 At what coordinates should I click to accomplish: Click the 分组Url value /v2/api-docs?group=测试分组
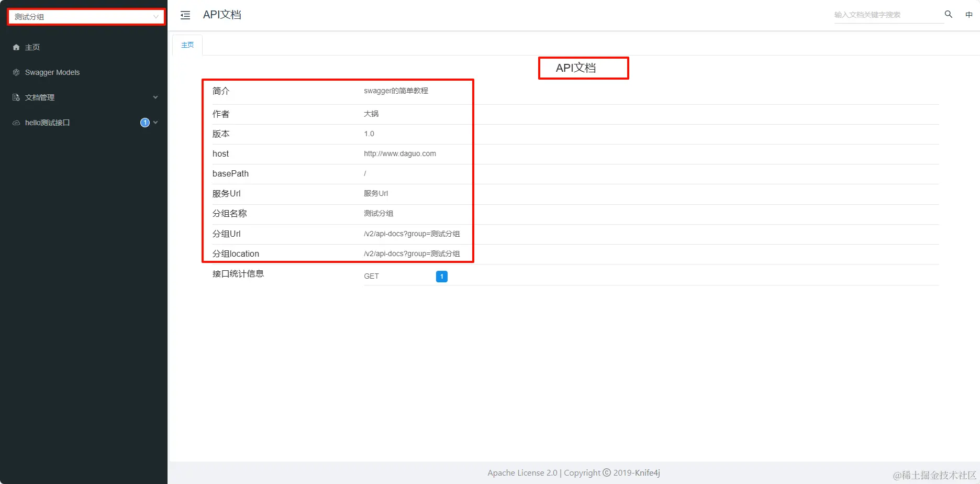pyautogui.click(x=412, y=234)
